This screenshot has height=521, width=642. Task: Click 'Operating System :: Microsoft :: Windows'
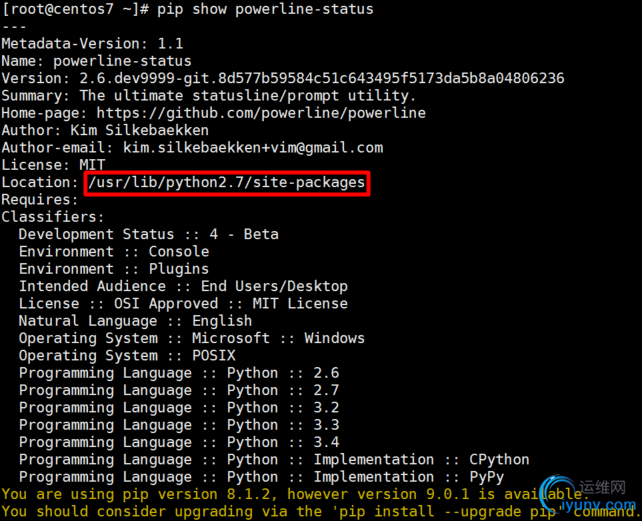click(x=192, y=338)
